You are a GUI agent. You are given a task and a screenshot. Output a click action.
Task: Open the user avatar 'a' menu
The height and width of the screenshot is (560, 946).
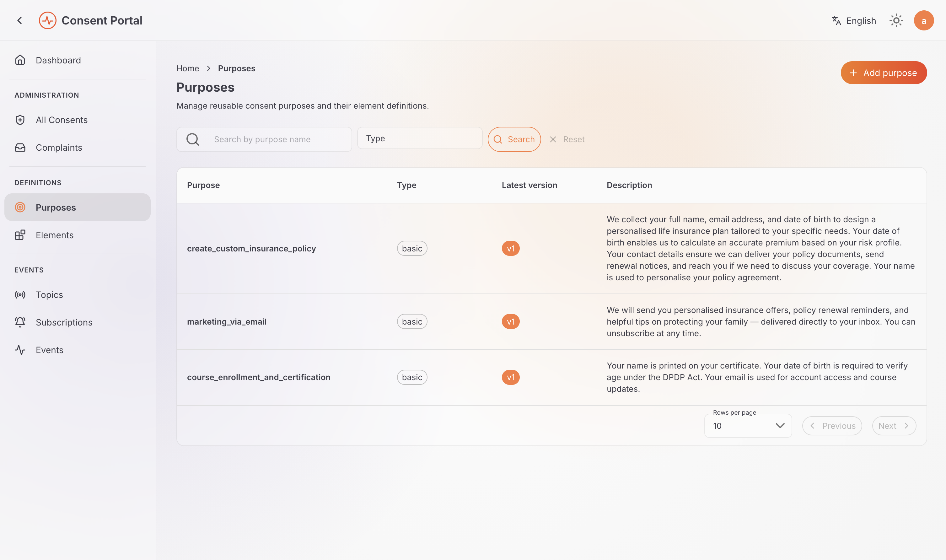[924, 20]
